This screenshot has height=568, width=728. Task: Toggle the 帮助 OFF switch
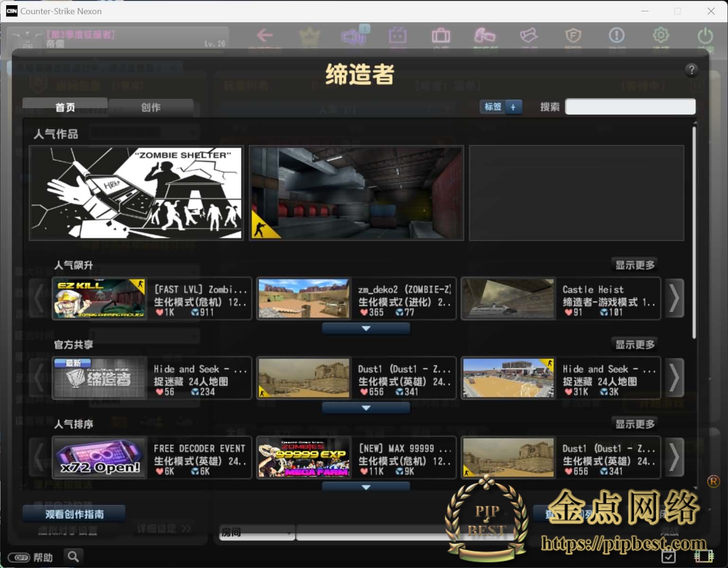(19, 558)
